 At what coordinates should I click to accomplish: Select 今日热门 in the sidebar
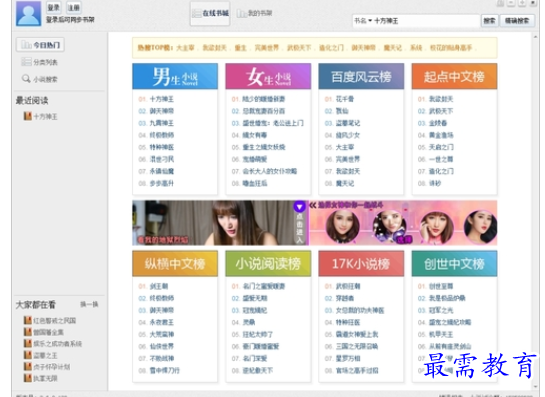point(40,45)
